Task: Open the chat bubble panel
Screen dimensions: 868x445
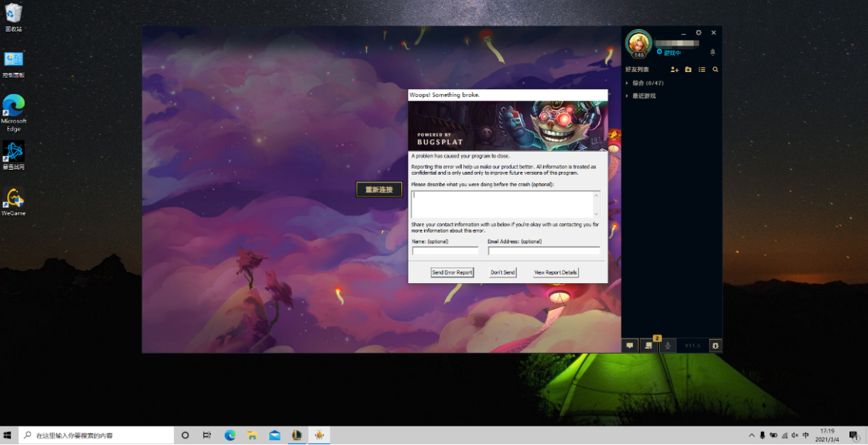Action: tap(630, 345)
